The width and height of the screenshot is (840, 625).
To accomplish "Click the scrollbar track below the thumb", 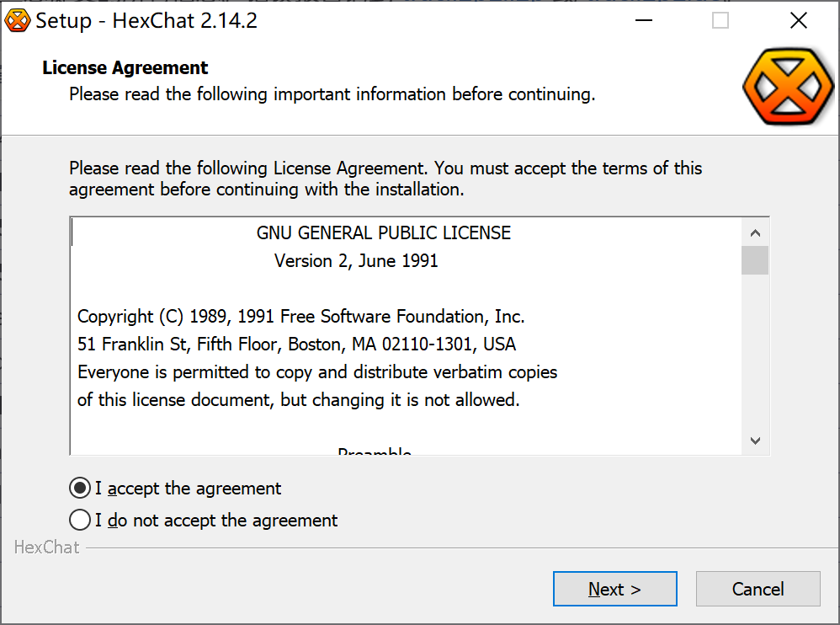I will pyautogui.click(x=755, y=354).
